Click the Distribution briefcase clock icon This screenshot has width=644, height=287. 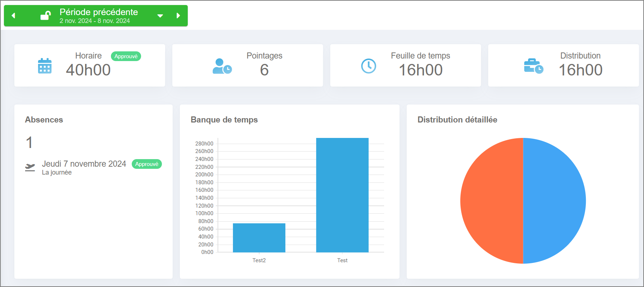click(x=534, y=66)
